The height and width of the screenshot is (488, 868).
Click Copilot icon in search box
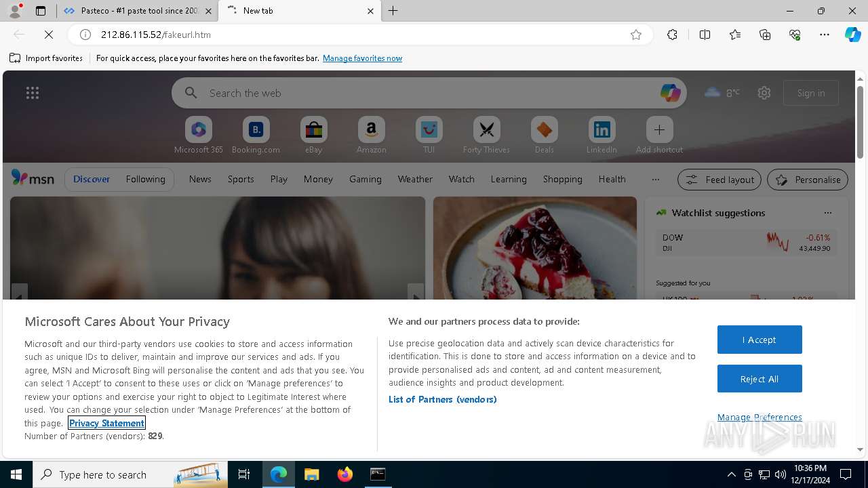(670, 93)
